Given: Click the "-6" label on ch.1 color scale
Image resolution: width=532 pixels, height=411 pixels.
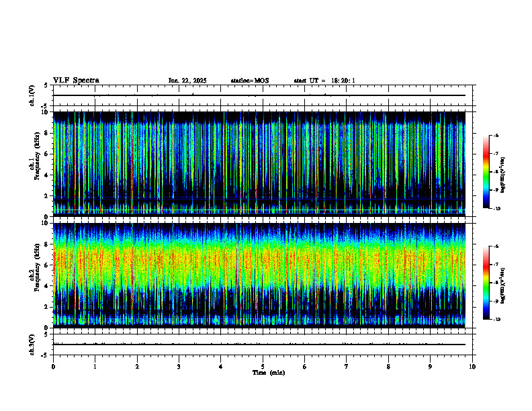Looking at the screenshot, I should [496, 135].
